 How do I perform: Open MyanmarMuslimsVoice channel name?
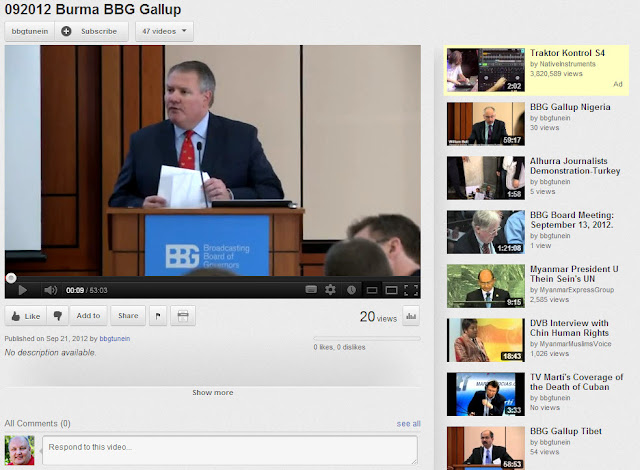tap(576, 344)
